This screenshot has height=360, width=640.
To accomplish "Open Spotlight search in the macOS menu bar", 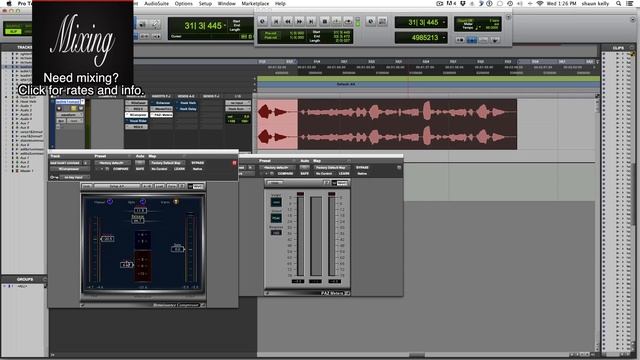I will coord(618,3).
